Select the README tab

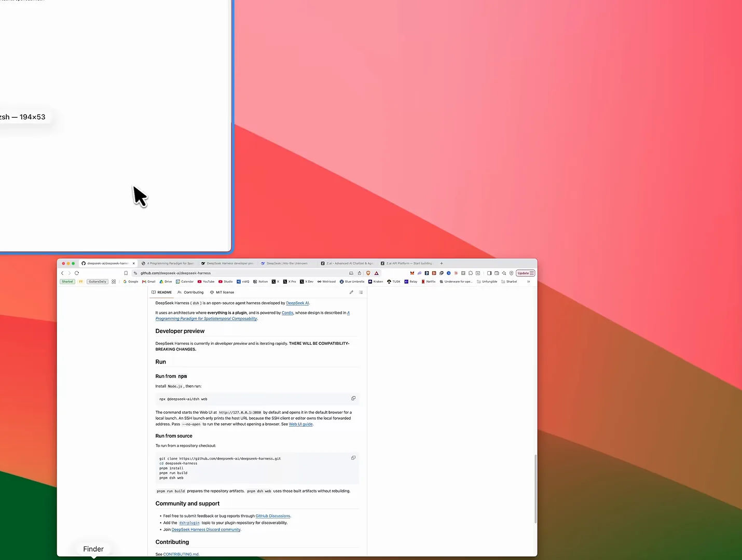coord(161,292)
